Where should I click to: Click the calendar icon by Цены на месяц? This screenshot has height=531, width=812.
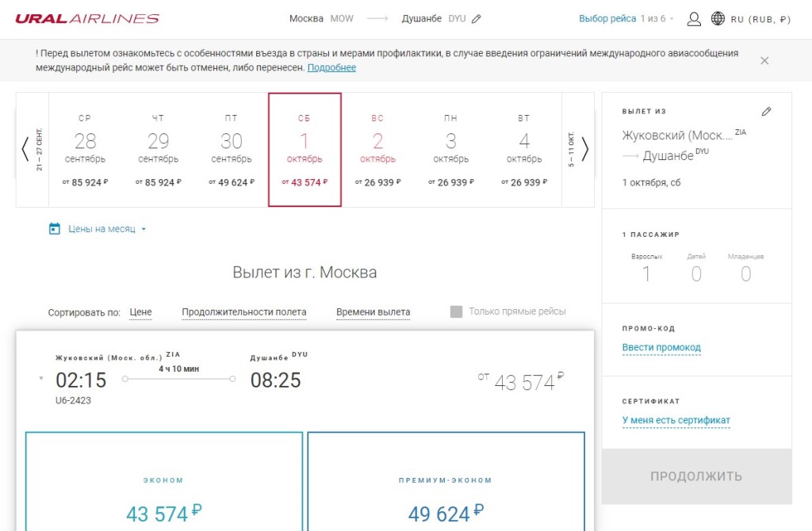[x=55, y=229]
